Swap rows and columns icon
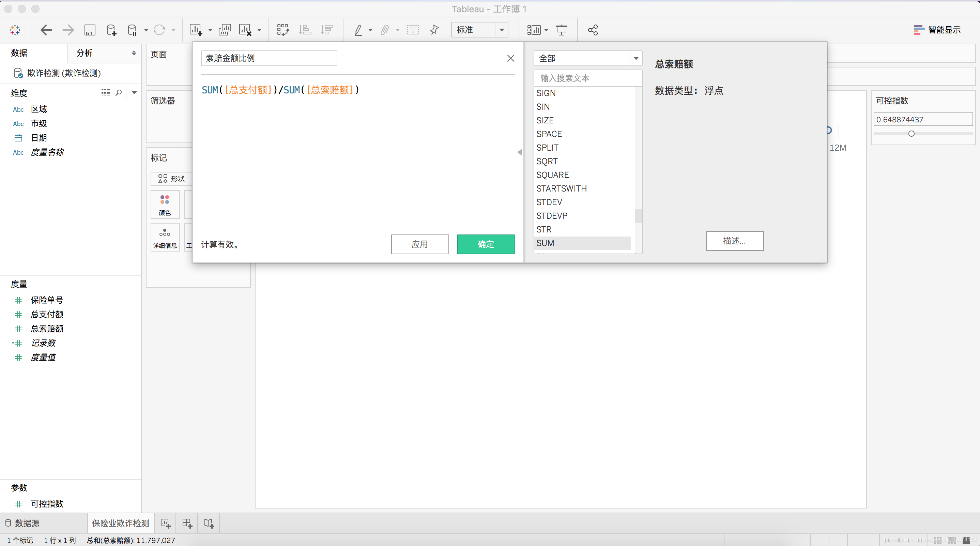The width and height of the screenshot is (980, 546). pyautogui.click(x=283, y=30)
